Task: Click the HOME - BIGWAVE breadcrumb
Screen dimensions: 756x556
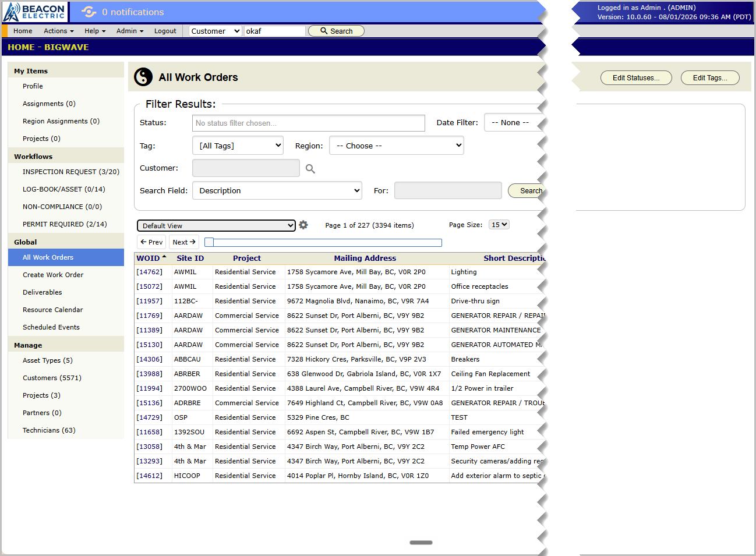Action: tap(48, 47)
